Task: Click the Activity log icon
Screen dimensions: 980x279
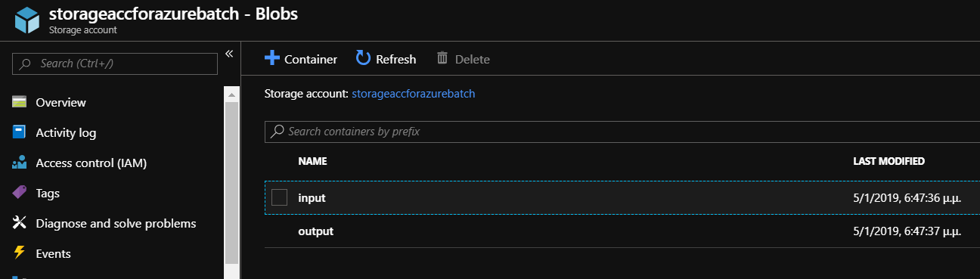Action: coord(20,132)
